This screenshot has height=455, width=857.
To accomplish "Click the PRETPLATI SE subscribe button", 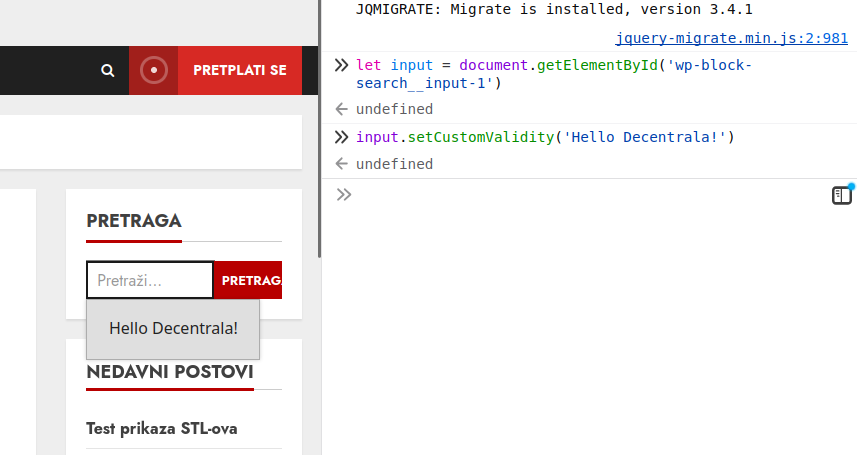I will click(240, 71).
